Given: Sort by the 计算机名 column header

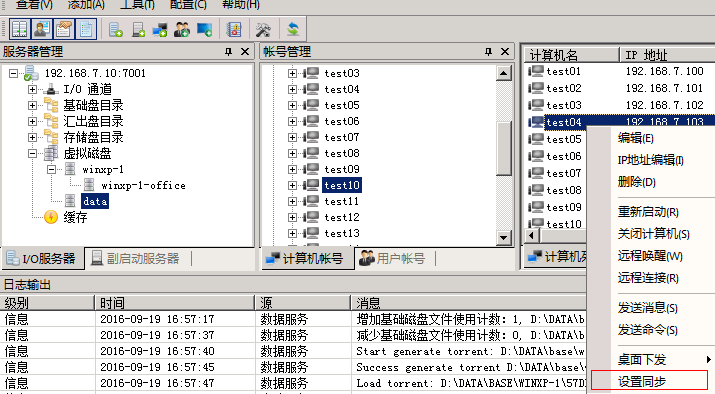Looking at the screenshot, I should 571,55.
